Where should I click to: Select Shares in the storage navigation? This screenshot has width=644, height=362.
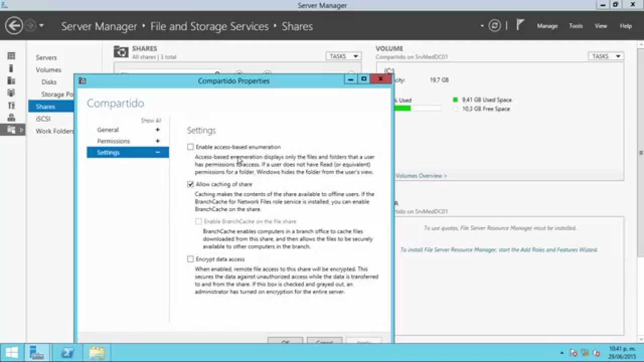tap(51, 107)
